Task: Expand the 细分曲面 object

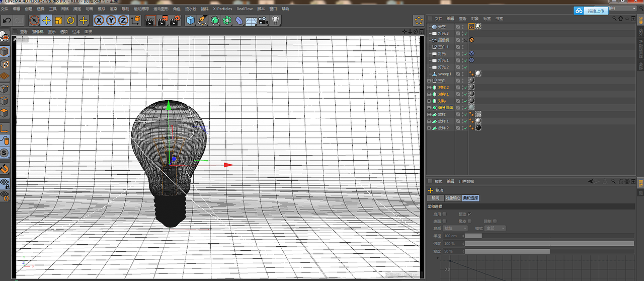Action: pos(429,108)
